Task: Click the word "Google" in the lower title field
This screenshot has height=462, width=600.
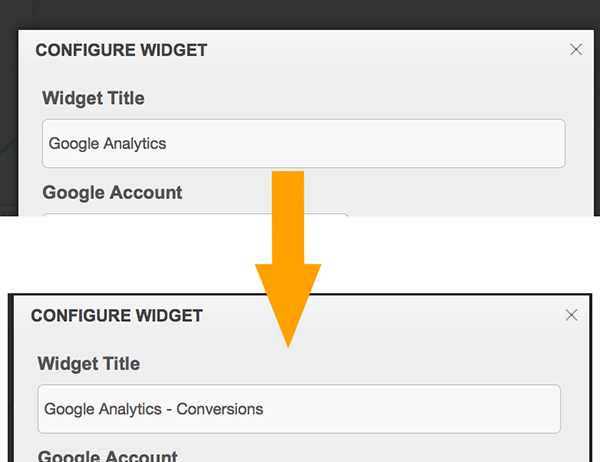Action: (x=70, y=408)
